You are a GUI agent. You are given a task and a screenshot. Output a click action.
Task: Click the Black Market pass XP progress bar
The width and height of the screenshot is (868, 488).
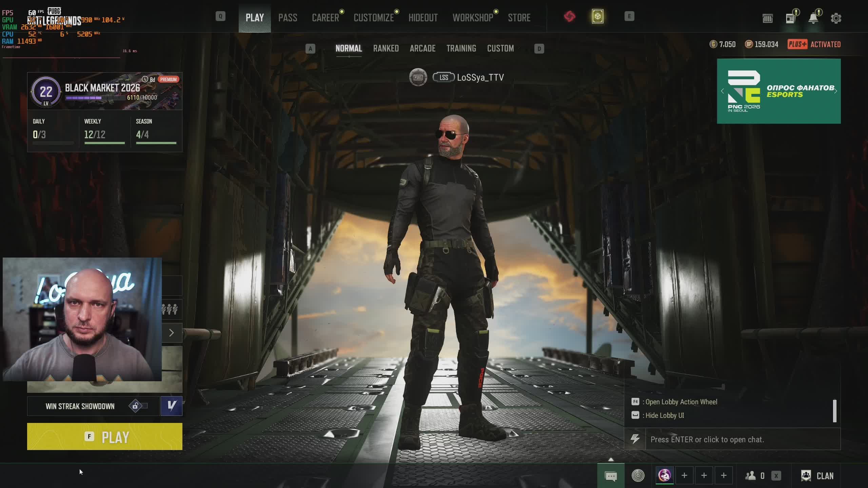pos(96,98)
